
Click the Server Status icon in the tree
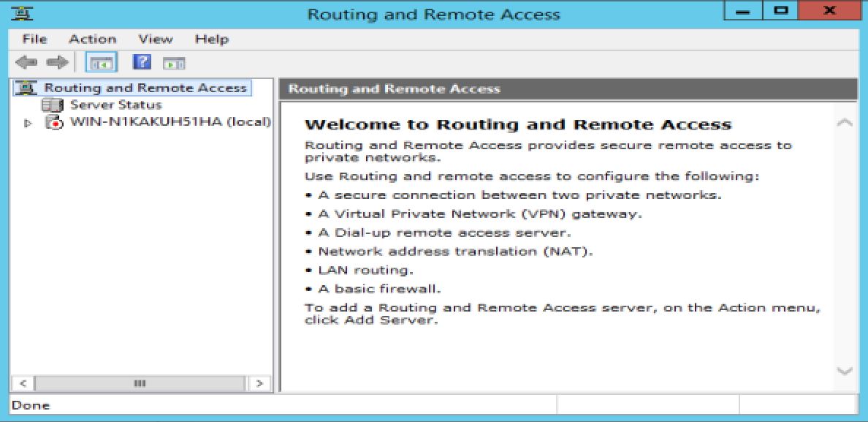pyautogui.click(x=53, y=105)
